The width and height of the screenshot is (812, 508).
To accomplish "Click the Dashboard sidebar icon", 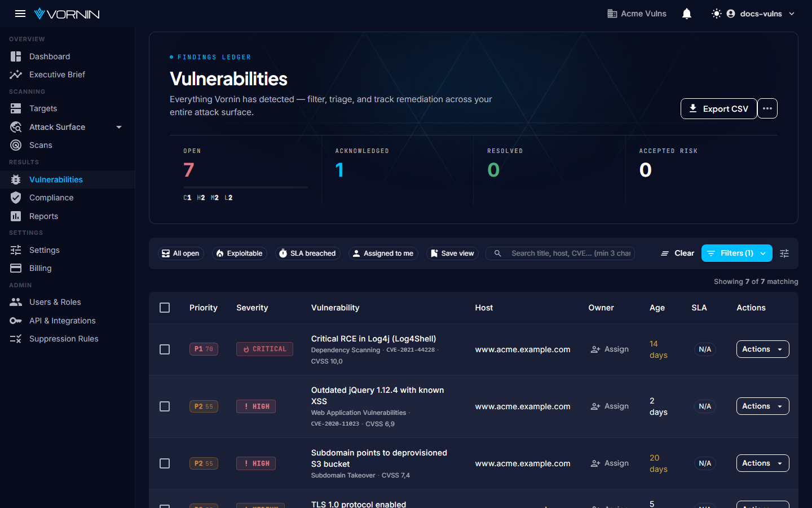I will click(x=16, y=56).
